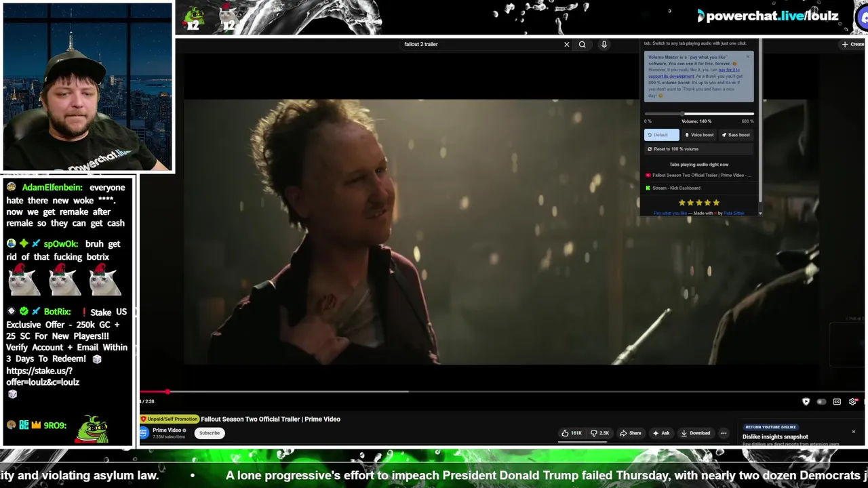Screen dimensions: 868x488
Task: Like the video with 161K likes
Action: (x=572, y=433)
